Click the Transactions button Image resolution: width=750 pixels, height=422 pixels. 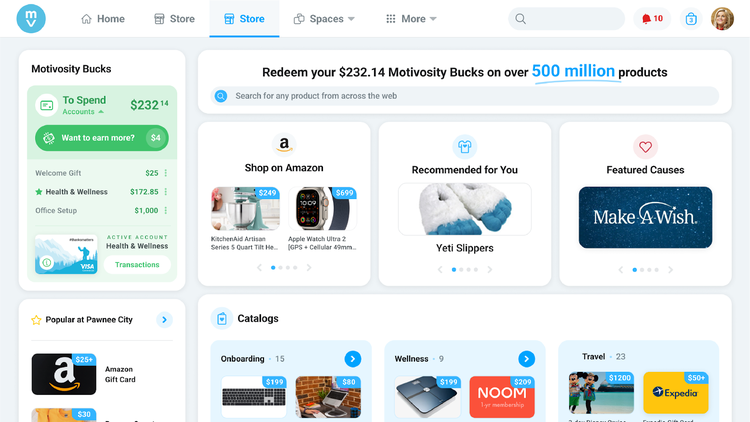(x=137, y=265)
